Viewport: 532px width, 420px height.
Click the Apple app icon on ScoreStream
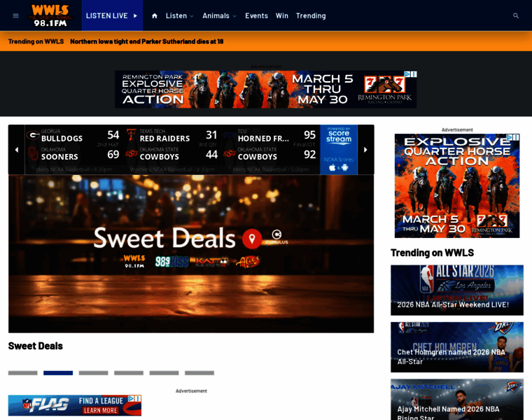click(x=332, y=167)
